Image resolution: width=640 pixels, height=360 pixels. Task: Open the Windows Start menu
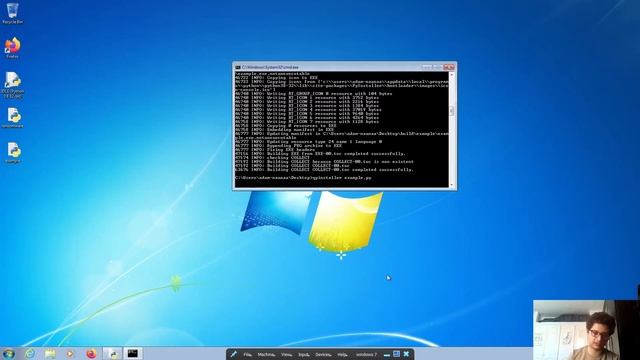[x=9, y=353]
